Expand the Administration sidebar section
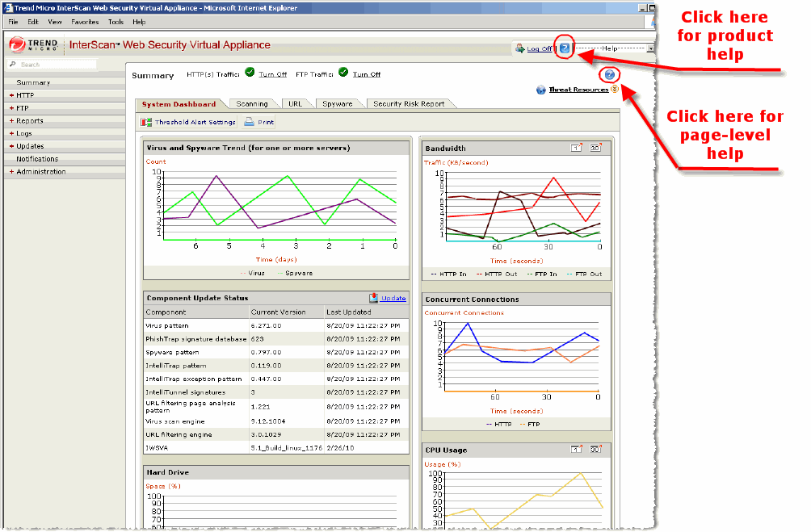Viewport: 811px width, 532px height. pos(40,172)
